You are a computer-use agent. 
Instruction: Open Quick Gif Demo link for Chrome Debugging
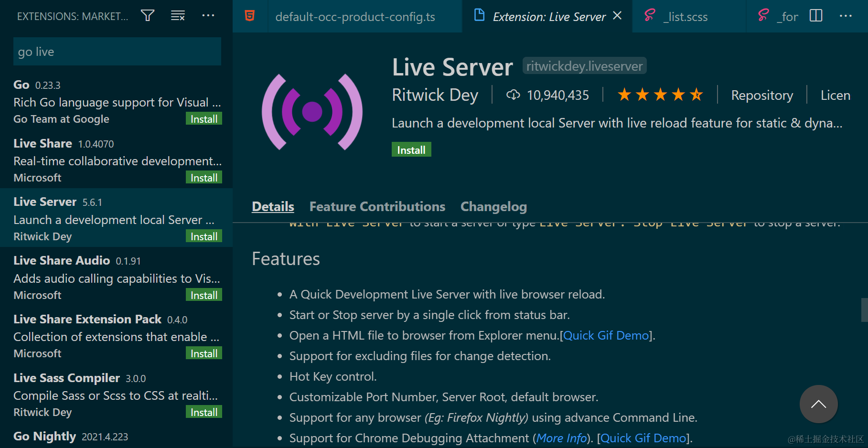pyautogui.click(x=643, y=438)
